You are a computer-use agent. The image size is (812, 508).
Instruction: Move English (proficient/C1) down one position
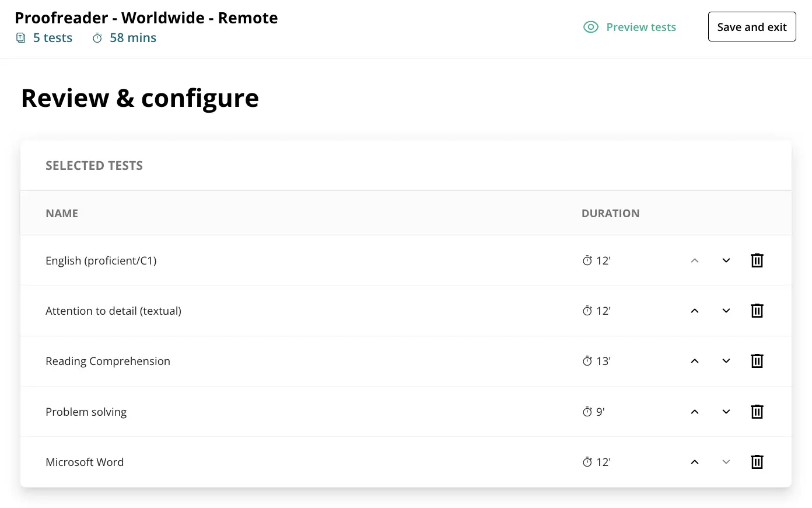pyautogui.click(x=726, y=260)
